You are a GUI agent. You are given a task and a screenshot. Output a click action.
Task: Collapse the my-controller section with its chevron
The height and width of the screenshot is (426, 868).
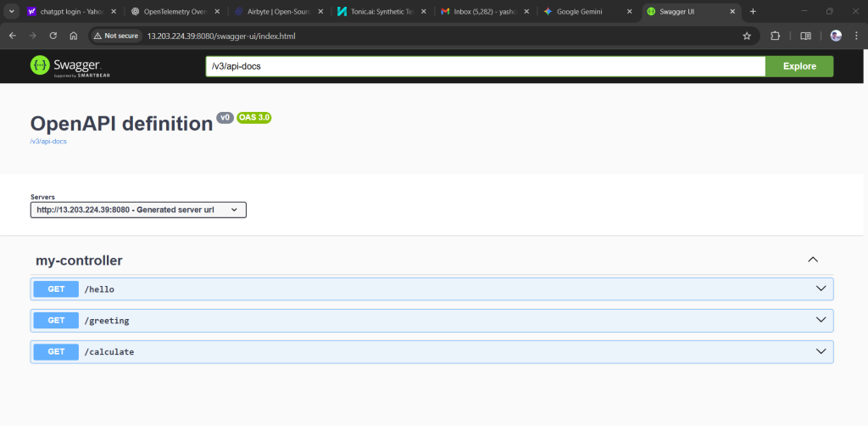tap(813, 260)
